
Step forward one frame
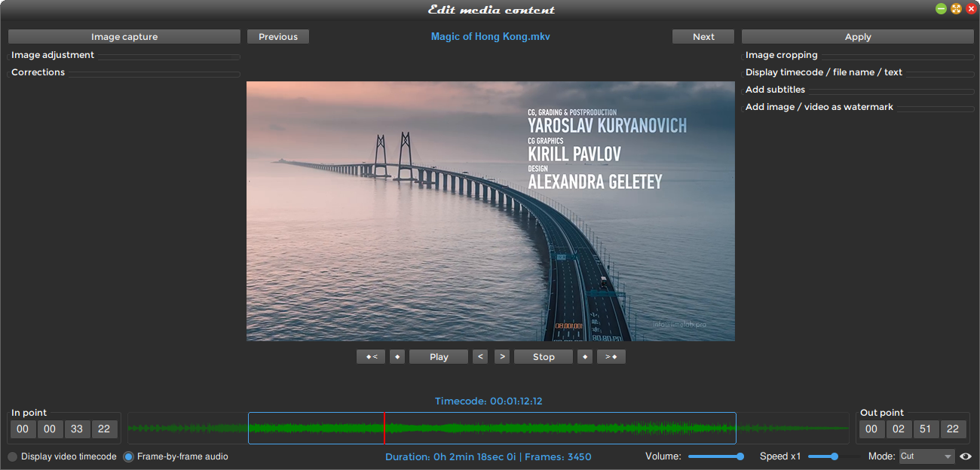[501, 356]
